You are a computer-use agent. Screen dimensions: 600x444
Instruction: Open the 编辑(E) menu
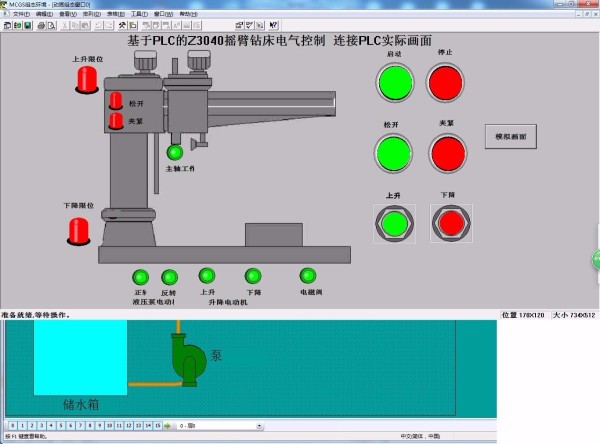coord(44,14)
